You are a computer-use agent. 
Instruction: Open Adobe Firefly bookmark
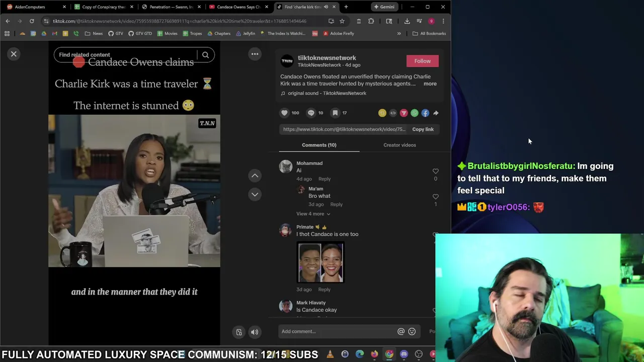pyautogui.click(x=338, y=34)
